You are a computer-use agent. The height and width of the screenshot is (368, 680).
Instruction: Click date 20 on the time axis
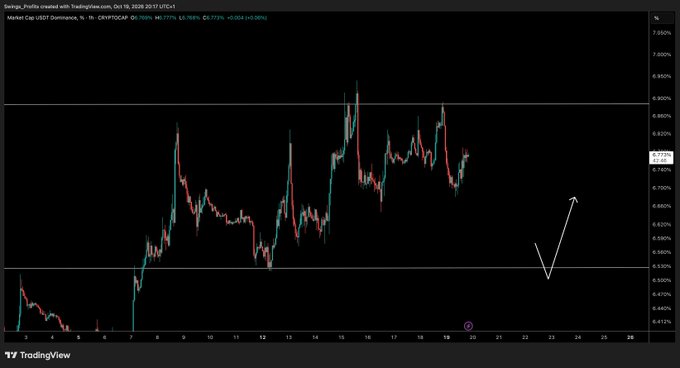[x=473, y=337]
